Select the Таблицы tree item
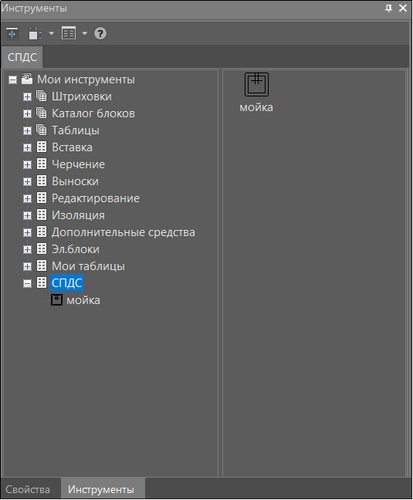Viewport: 413px width, 500px height. pyautogui.click(x=76, y=130)
